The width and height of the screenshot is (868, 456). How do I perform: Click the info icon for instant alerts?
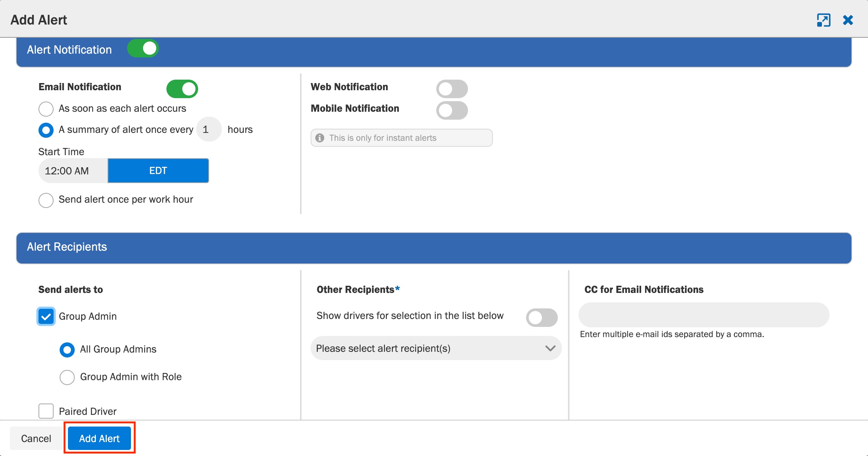tap(320, 138)
